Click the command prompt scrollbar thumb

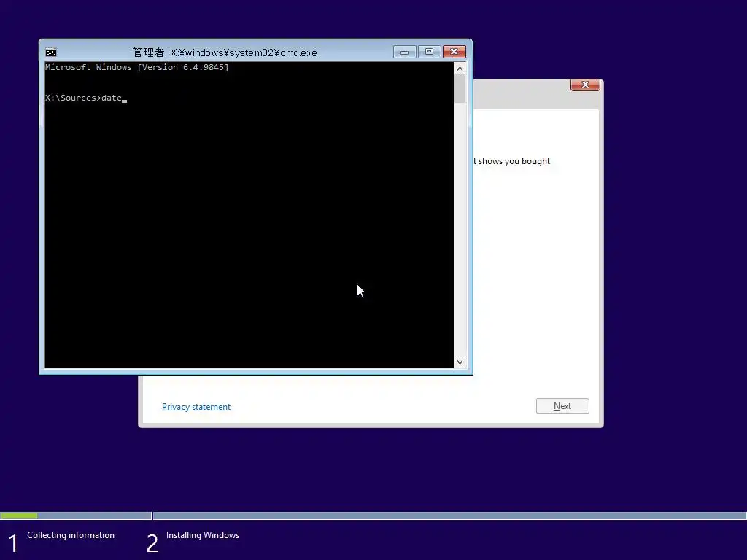pyautogui.click(x=460, y=88)
